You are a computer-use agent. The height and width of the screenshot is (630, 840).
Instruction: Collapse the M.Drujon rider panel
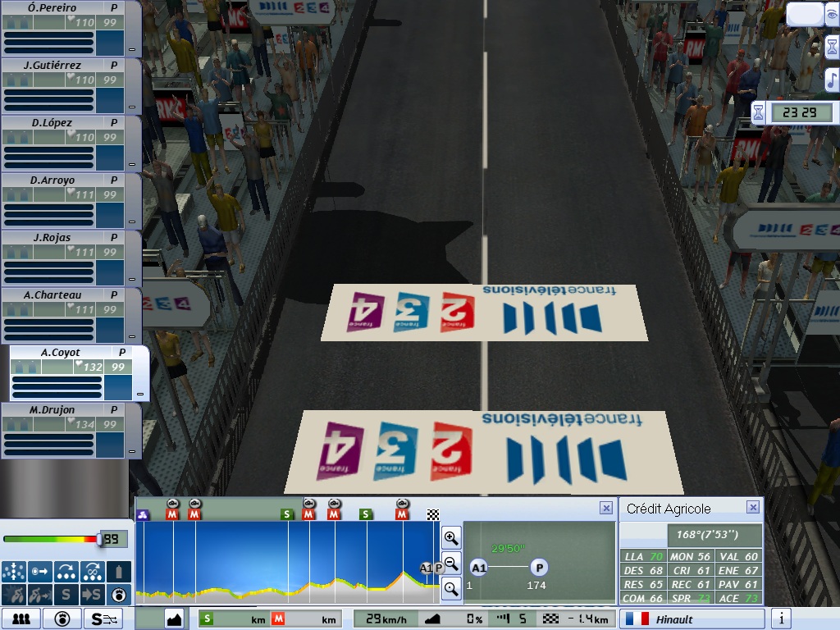tap(132, 452)
